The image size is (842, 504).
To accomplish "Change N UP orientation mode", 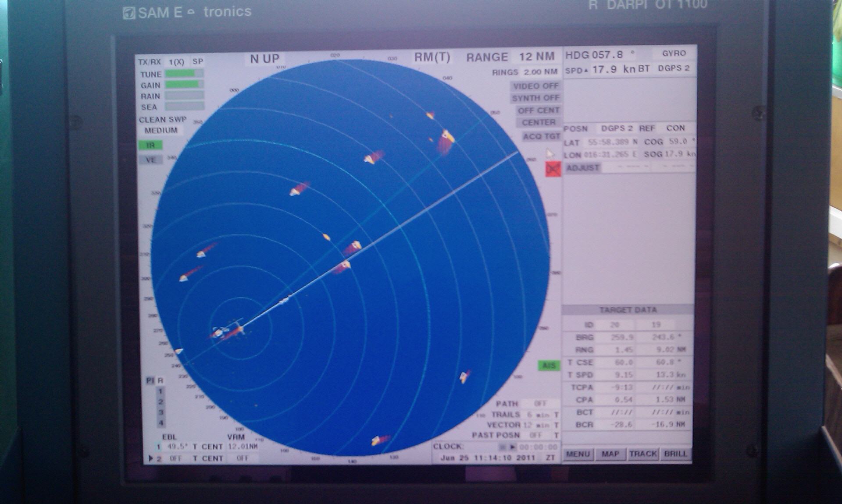I will point(264,59).
